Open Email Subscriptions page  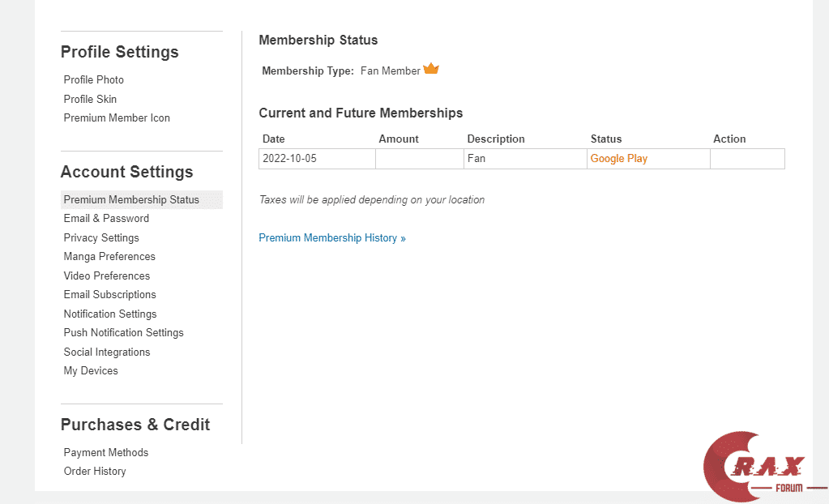tap(110, 295)
